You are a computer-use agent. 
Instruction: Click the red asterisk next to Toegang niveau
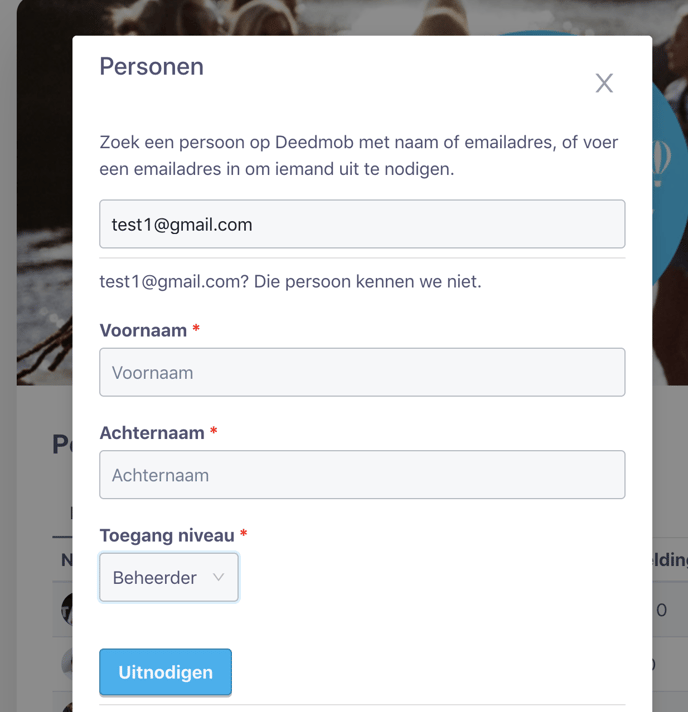pyautogui.click(x=243, y=536)
